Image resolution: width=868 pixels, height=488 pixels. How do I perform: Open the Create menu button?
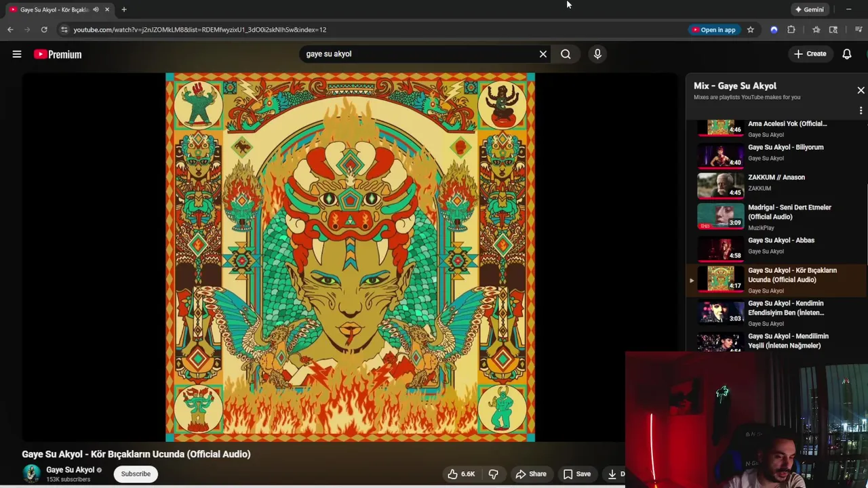(x=810, y=54)
